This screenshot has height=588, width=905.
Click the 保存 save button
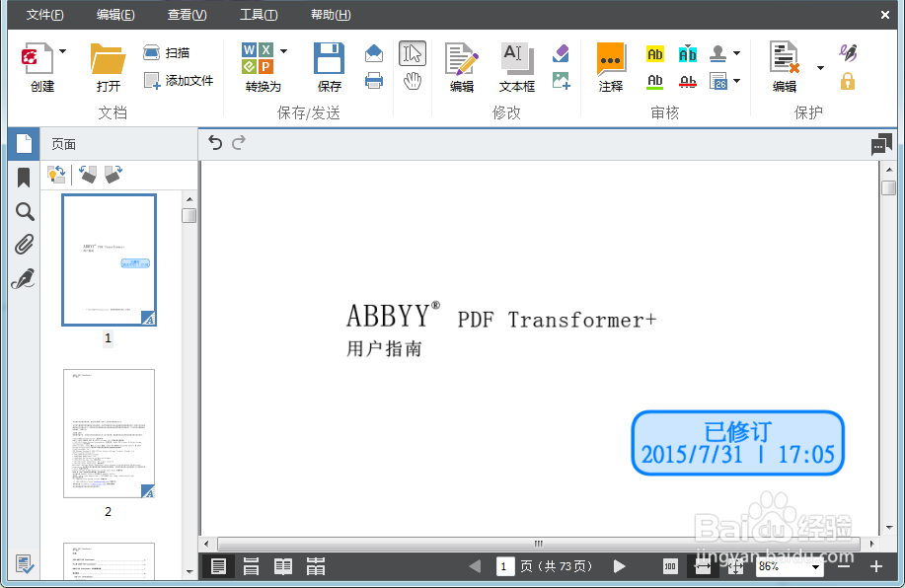329,67
